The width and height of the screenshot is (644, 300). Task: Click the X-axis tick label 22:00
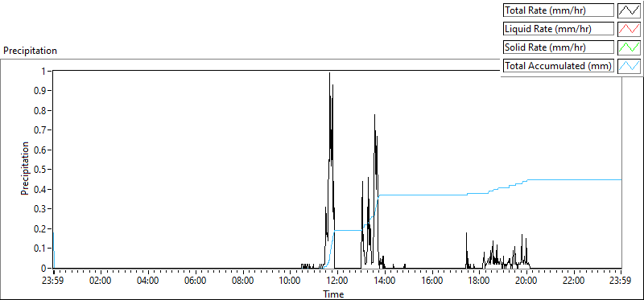point(574,282)
